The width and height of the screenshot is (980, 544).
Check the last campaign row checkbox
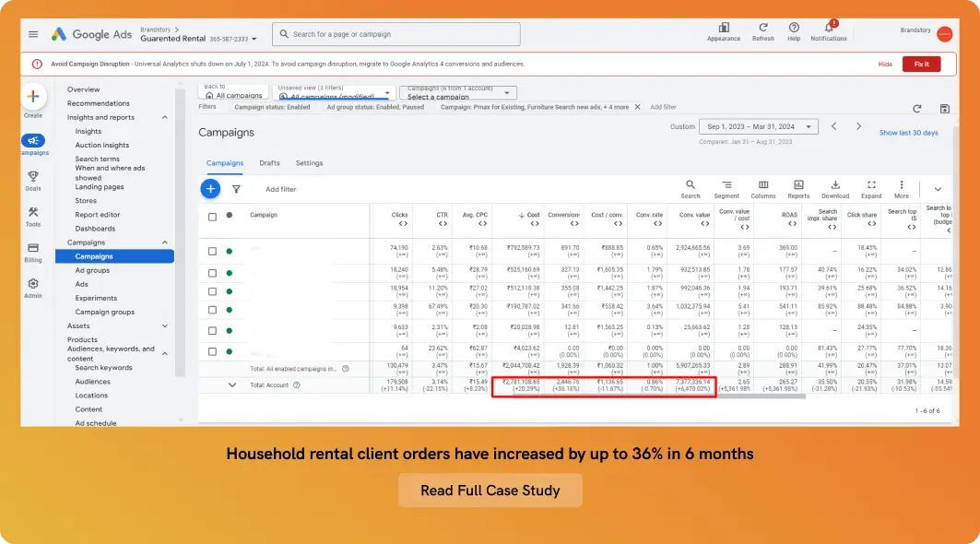(212, 351)
